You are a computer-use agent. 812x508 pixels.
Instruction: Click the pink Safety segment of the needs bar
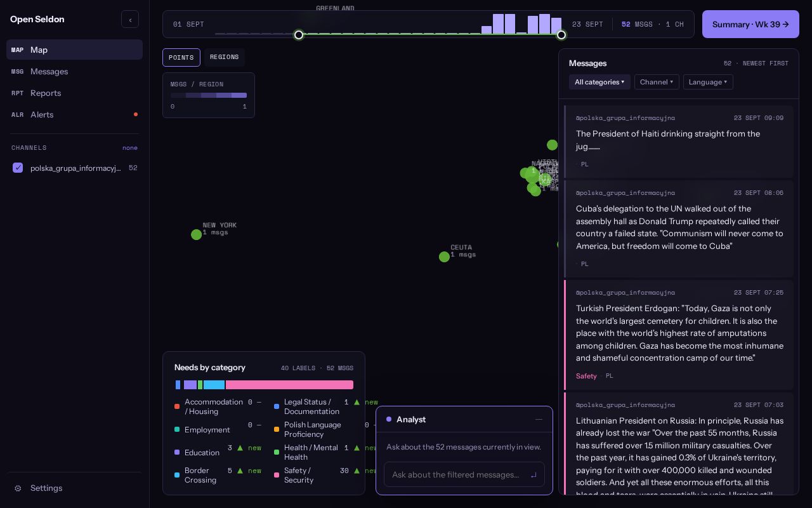[x=289, y=385]
